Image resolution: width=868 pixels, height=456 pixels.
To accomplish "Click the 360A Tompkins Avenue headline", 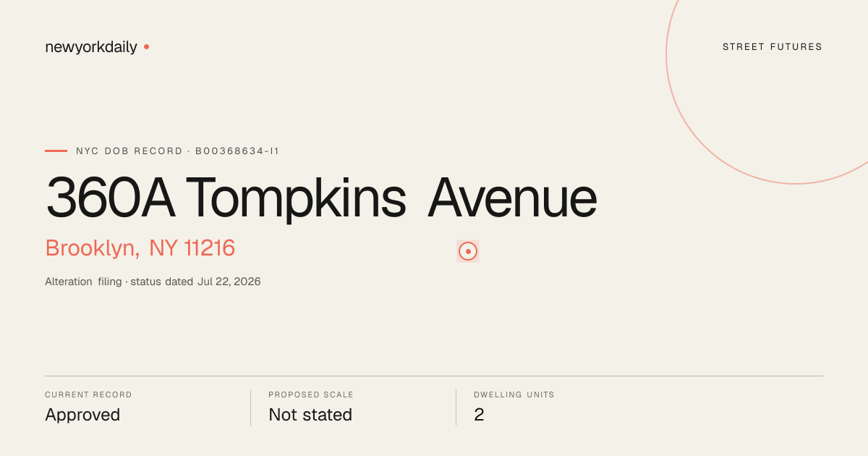I will point(321,198).
